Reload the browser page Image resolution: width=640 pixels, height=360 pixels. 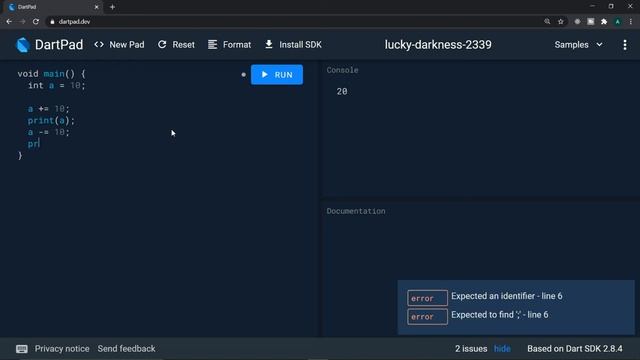(36, 22)
